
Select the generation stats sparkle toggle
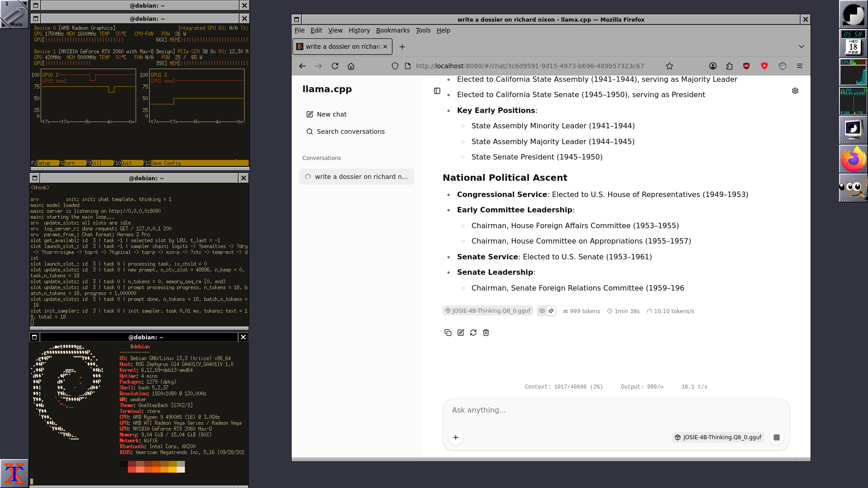point(551,311)
